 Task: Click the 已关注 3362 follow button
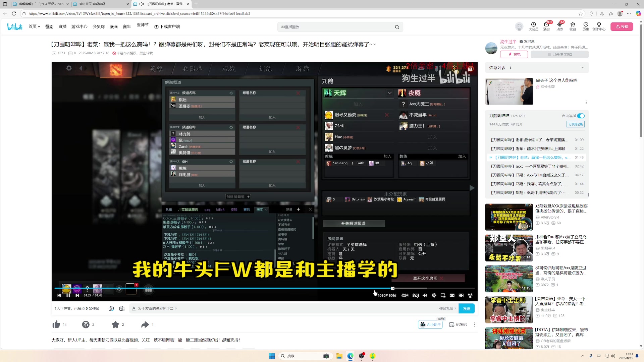pyautogui.click(x=559, y=54)
